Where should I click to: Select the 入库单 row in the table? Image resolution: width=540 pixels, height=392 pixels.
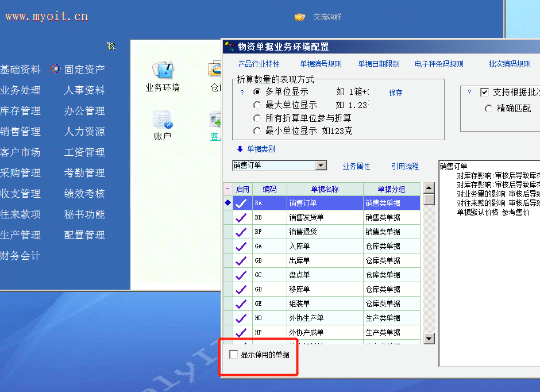click(324, 246)
